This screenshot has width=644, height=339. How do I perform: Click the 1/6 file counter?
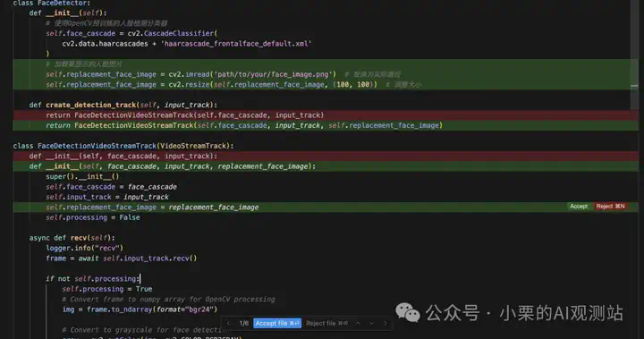pyautogui.click(x=244, y=324)
